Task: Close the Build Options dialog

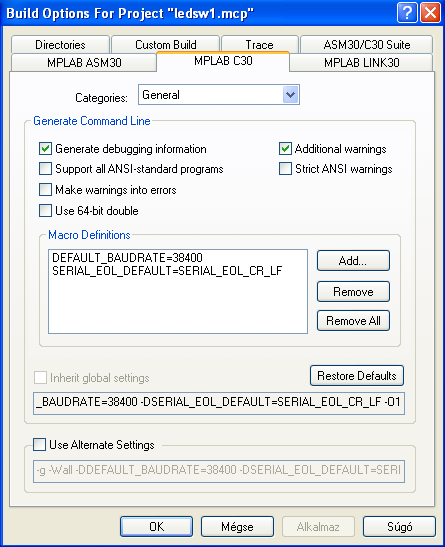Action: tap(430, 13)
